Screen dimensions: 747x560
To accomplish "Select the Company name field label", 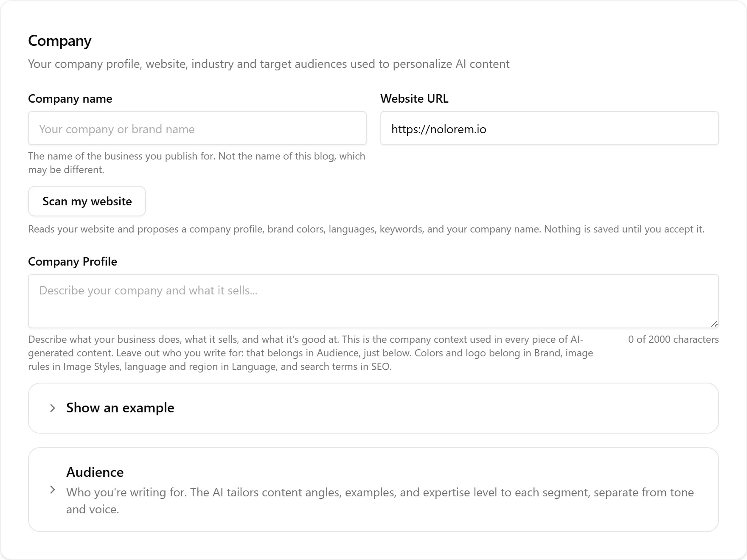I will point(70,98).
